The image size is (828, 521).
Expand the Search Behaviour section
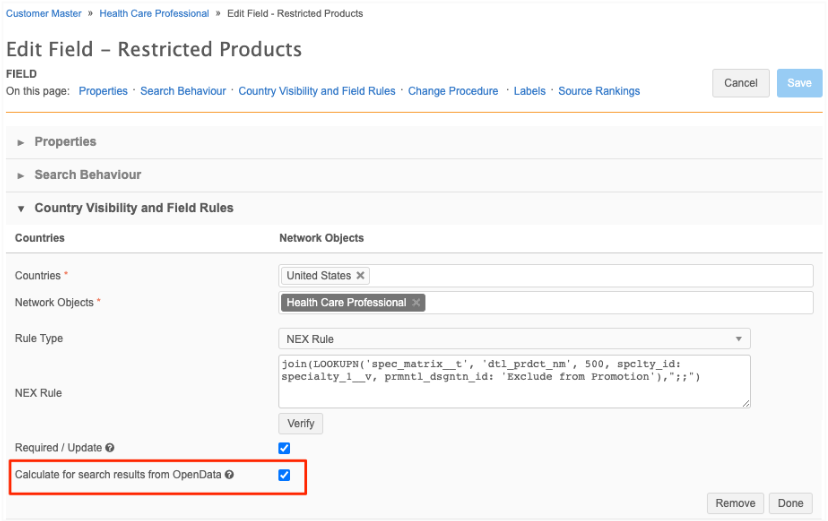click(x=87, y=175)
